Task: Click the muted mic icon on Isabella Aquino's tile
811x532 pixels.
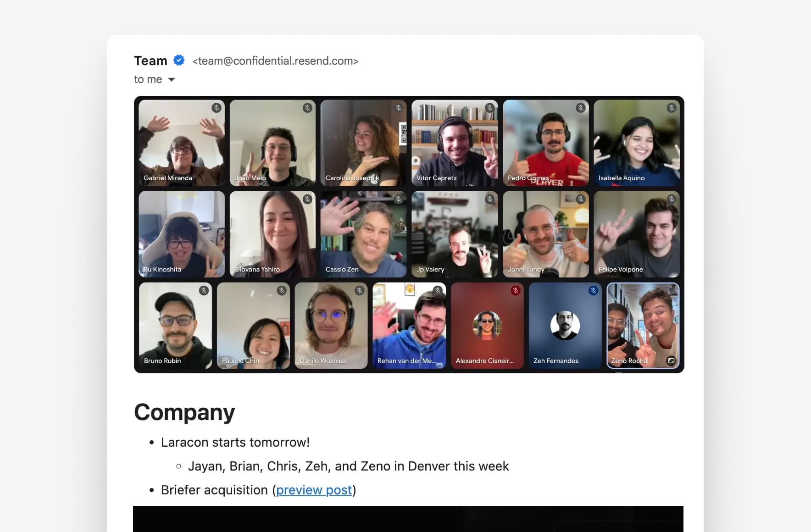Action: 672,108
